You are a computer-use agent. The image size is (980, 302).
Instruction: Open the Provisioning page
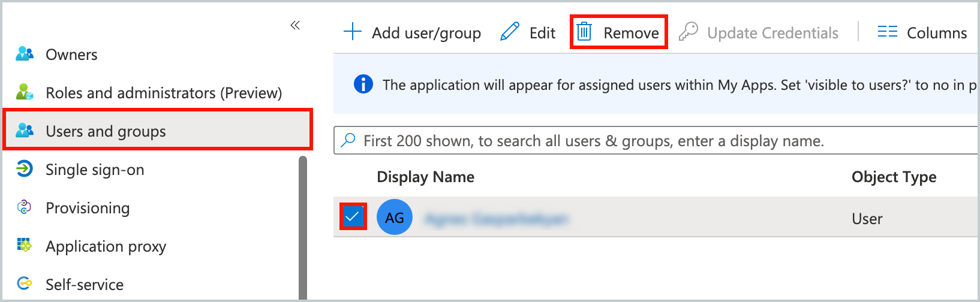click(88, 208)
